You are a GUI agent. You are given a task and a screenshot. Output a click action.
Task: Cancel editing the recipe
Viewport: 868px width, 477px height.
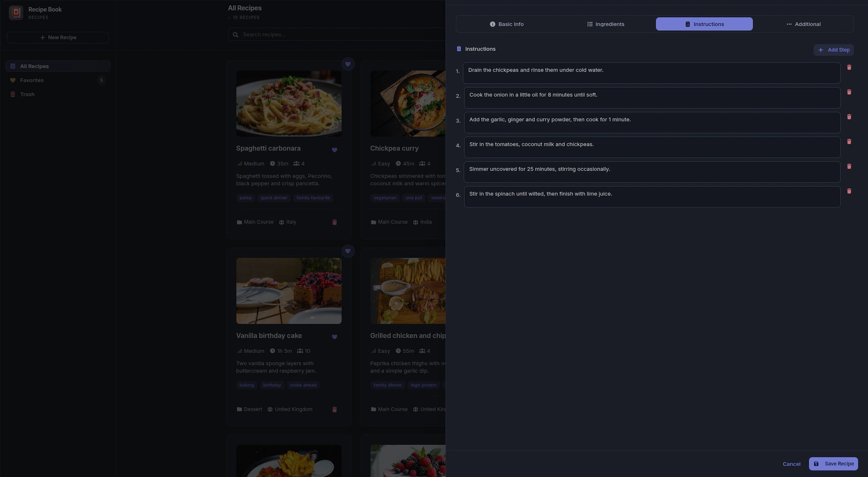coord(791,464)
